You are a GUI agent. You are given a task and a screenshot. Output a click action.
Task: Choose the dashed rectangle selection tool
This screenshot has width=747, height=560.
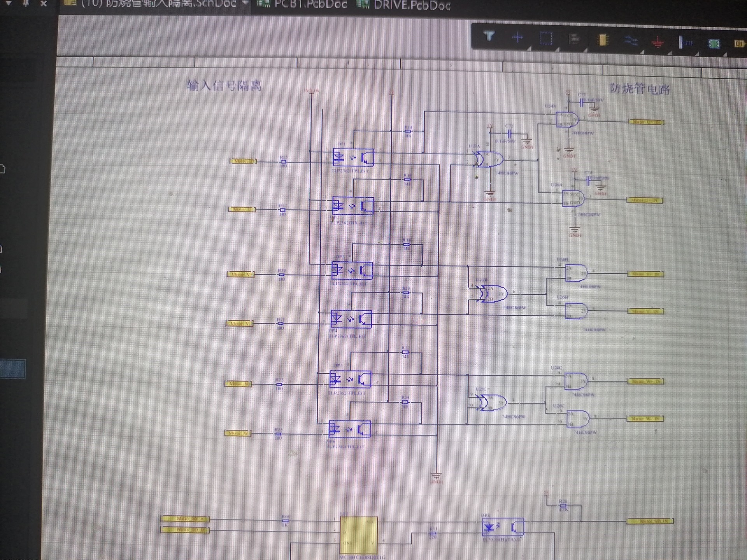(x=545, y=38)
